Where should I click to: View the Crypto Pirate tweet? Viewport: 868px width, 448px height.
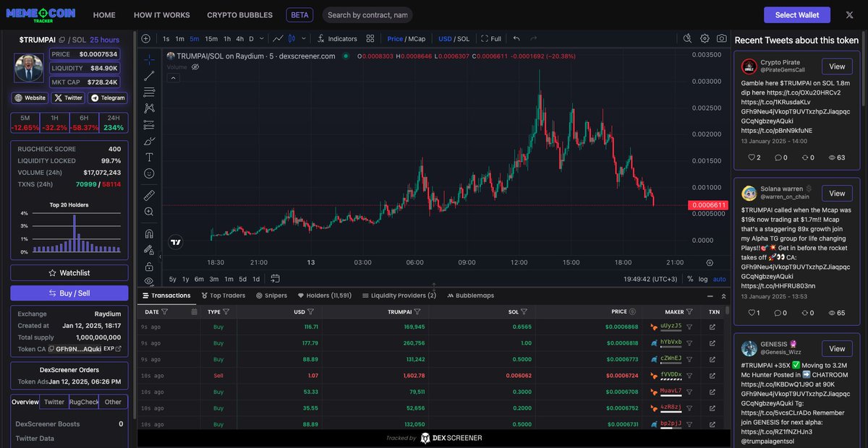pyautogui.click(x=837, y=66)
